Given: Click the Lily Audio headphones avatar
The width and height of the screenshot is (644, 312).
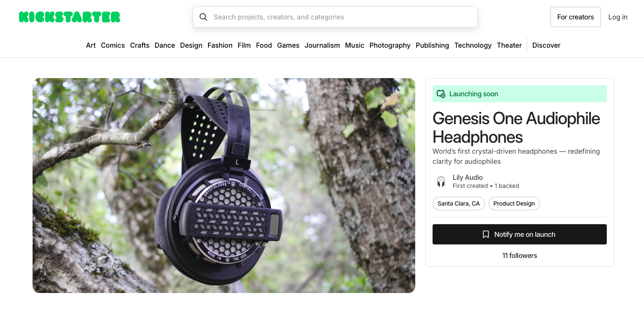Looking at the screenshot, I should click(x=441, y=182).
